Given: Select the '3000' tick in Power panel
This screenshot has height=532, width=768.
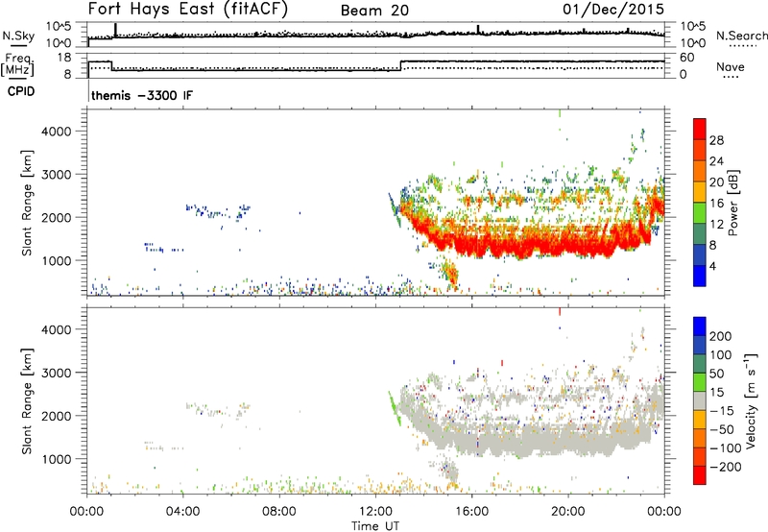Looking at the screenshot, I should (x=56, y=175).
